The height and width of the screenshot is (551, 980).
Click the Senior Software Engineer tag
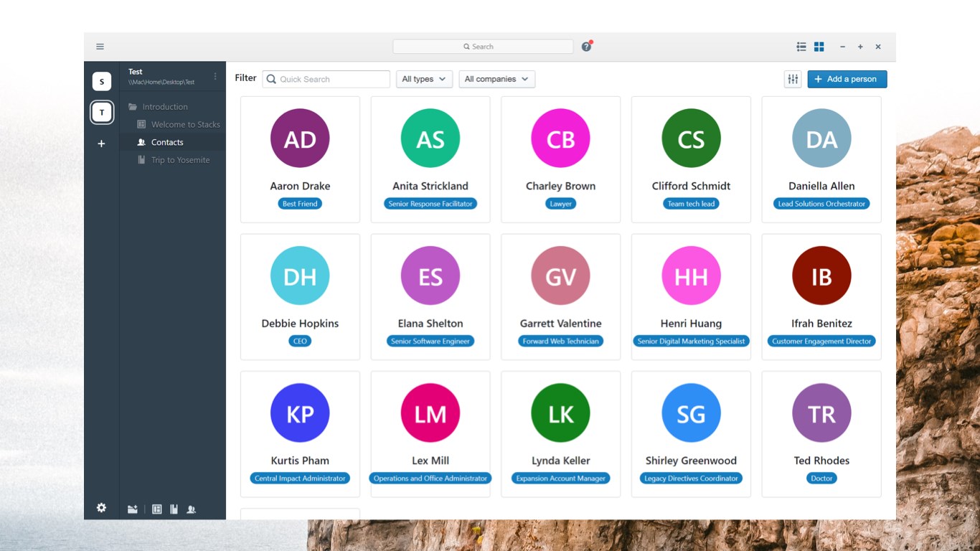(430, 342)
